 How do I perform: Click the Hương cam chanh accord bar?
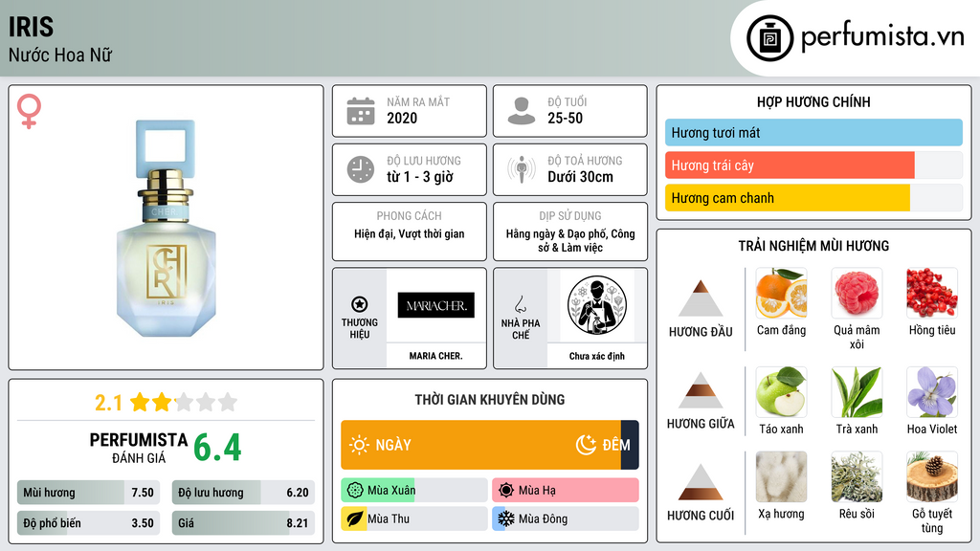(x=813, y=198)
